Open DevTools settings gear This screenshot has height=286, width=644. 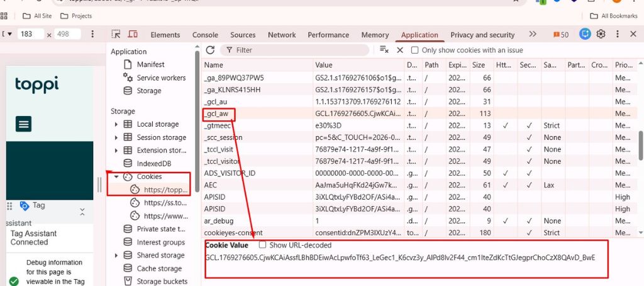(601, 35)
